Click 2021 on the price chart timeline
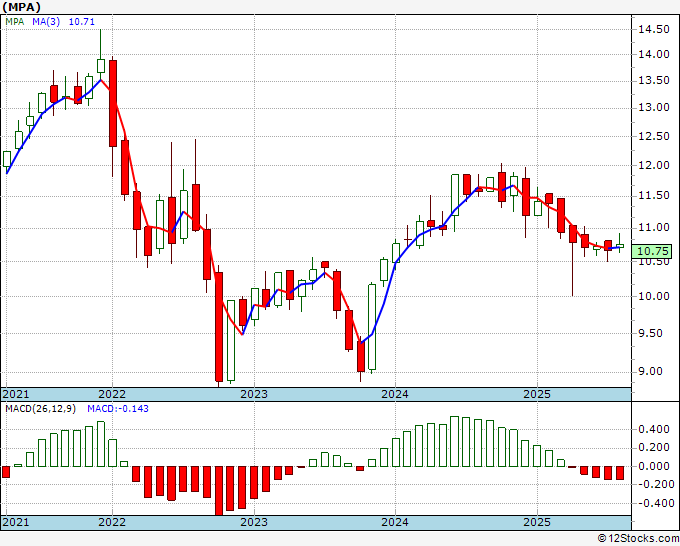680x546 pixels. [16, 394]
